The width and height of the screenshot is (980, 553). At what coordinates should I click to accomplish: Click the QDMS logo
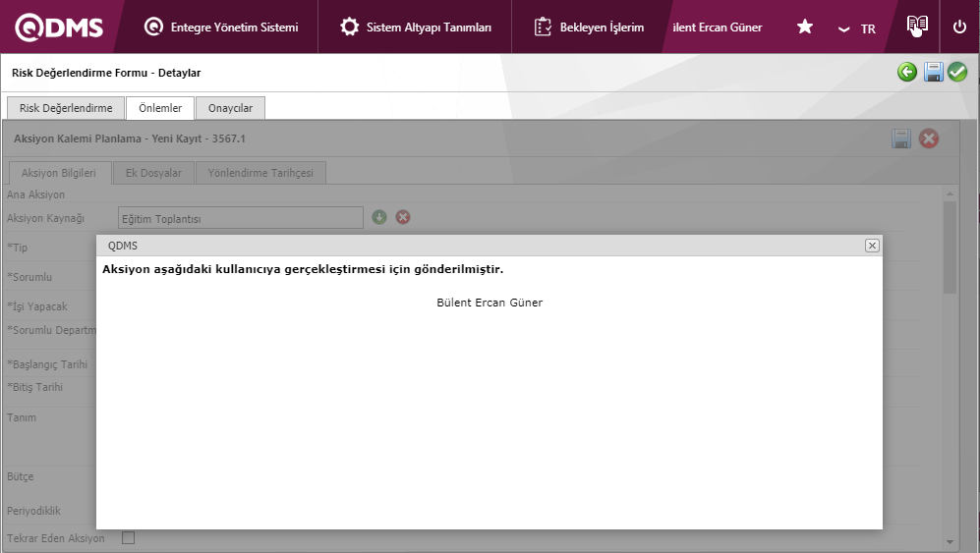point(59,28)
